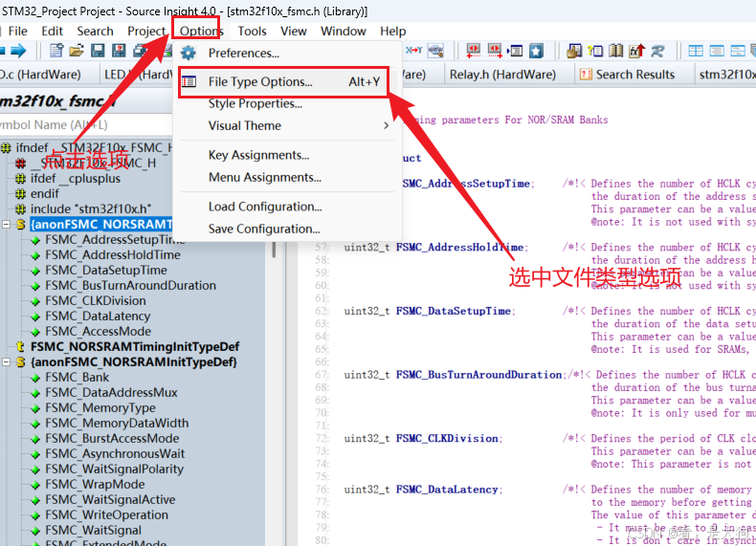Select FSMC_CLKDivision in symbol tree
756x546 pixels.
point(96,300)
